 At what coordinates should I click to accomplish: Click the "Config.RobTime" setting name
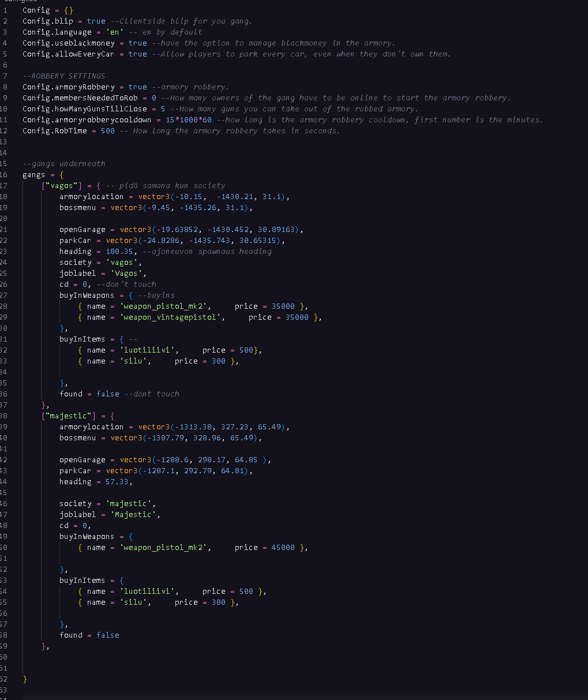pos(55,131)
